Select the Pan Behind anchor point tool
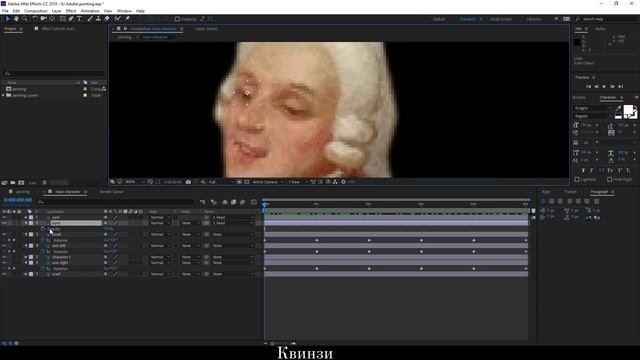The height and width of the screenshot is (360, 640). tap(52, 19)
